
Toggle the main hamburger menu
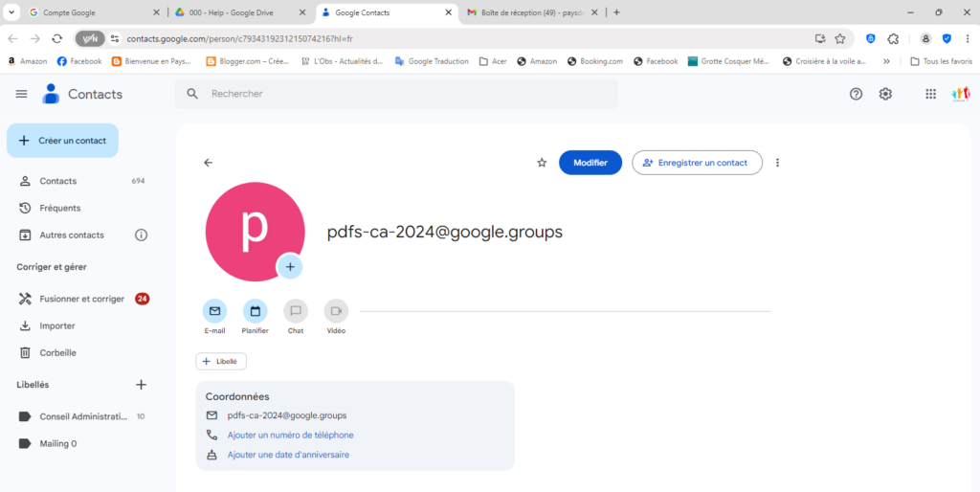pyautogui.click(x=21, y=94)
